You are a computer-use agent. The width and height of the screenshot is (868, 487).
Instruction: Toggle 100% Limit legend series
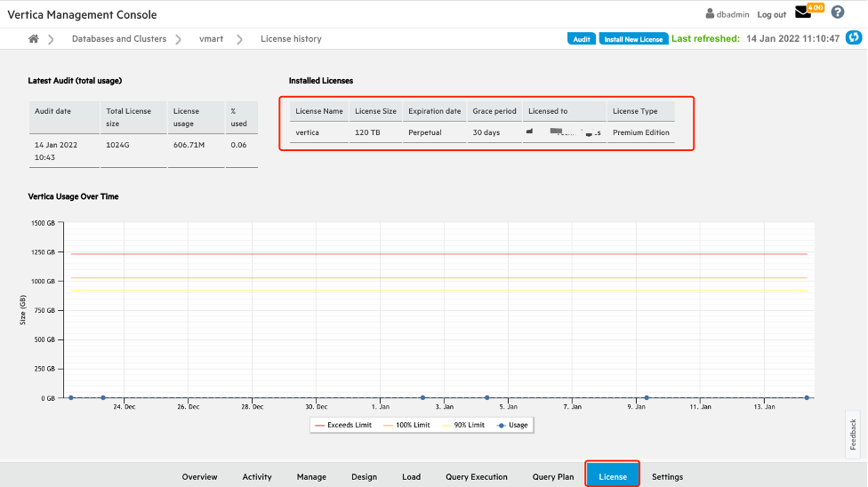tap(406, 425)
